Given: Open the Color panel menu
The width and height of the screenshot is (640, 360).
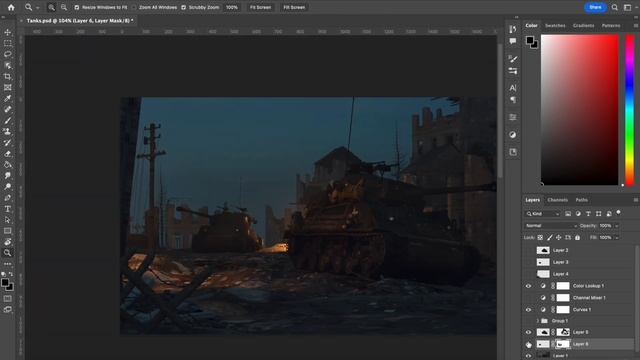Looking at the screenshot, I should click(x=636, y=25).
